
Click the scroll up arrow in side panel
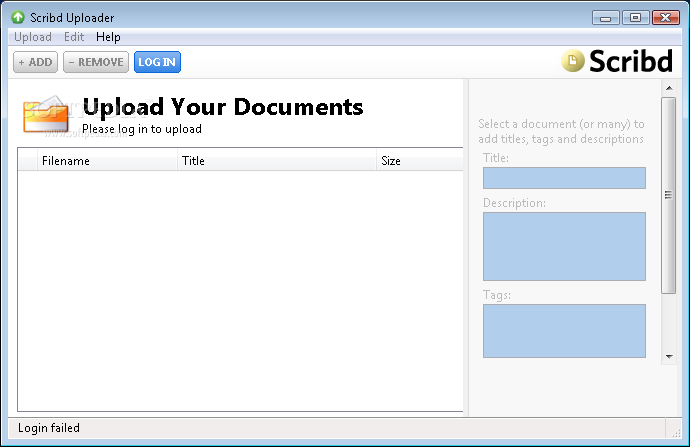point(669,88)
